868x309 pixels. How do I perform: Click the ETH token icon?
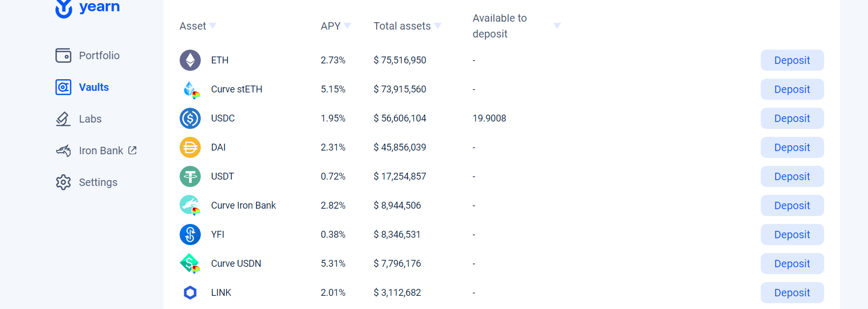click(190, 60)
